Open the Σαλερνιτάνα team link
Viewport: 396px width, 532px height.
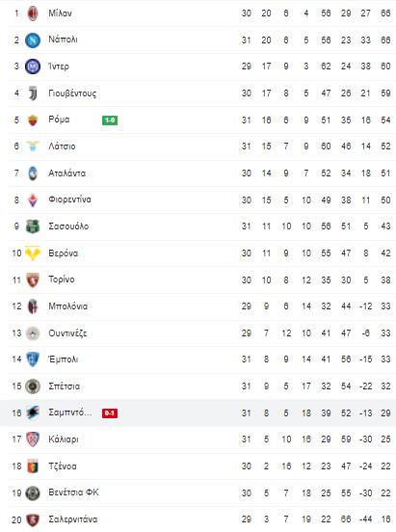(x=73, y=519)
